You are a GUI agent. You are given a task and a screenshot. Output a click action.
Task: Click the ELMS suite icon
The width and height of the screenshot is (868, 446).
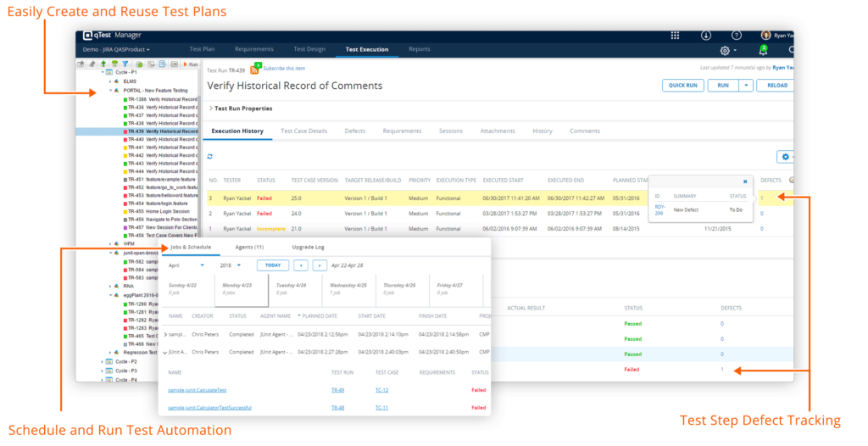point(117,81)
